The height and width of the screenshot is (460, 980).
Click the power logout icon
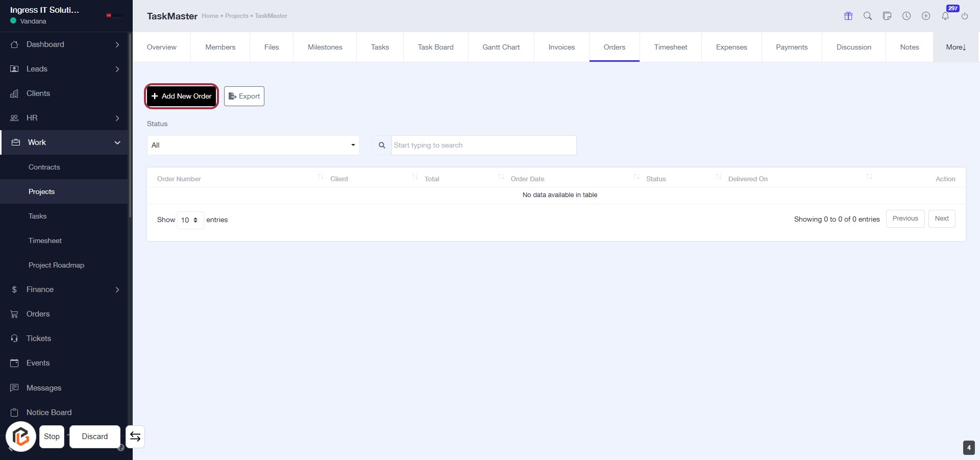965,16
